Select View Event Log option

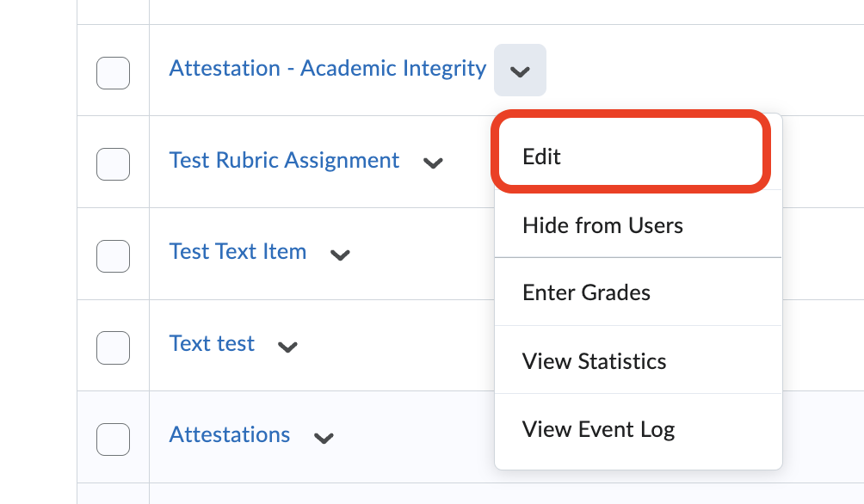click(598, 429)
